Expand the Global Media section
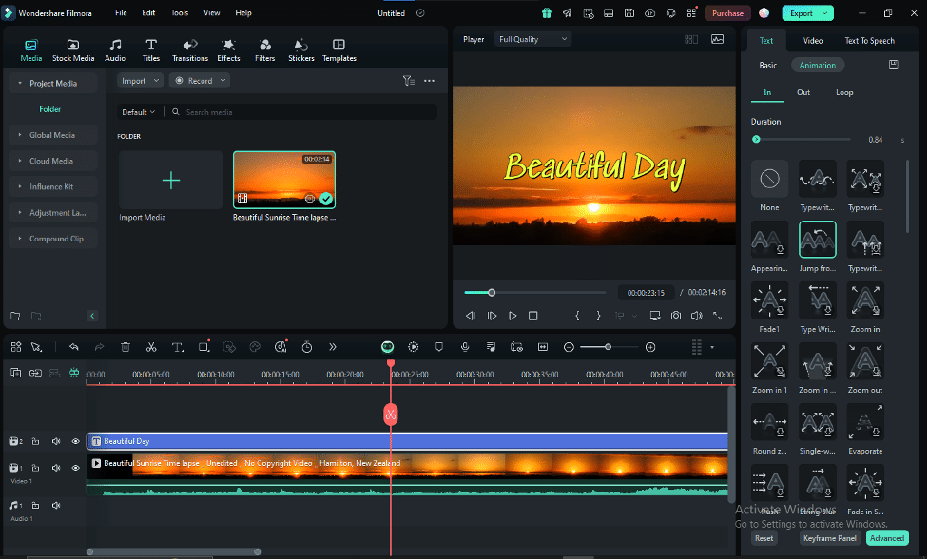The width and height of the screenshot is (929, 560). (52, 135)
